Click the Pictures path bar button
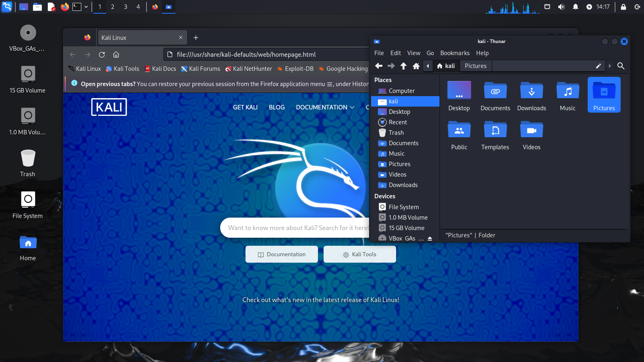The height and width of the screenshot is (362, 644). (x=476, y=66)
